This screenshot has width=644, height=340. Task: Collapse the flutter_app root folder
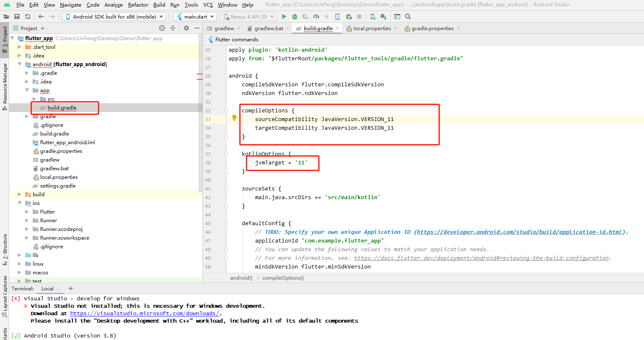tap(12, 38)
